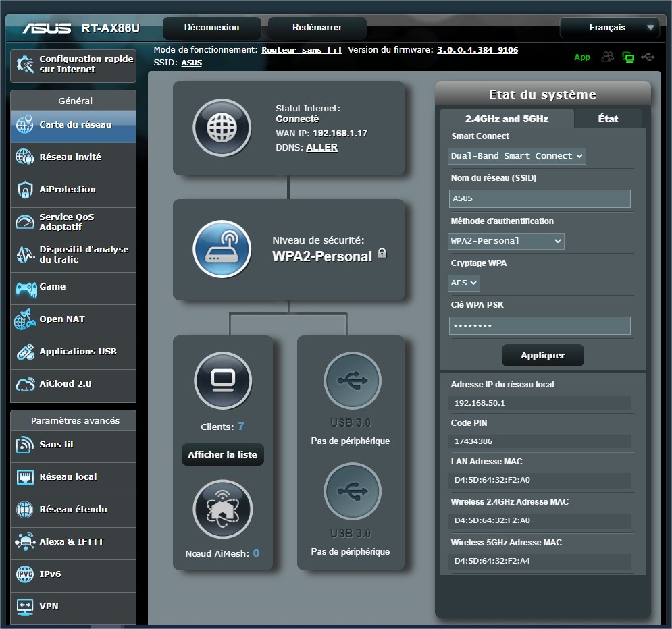
Task: Click the Carte du réseau globe icon
Action: point(24,125)
